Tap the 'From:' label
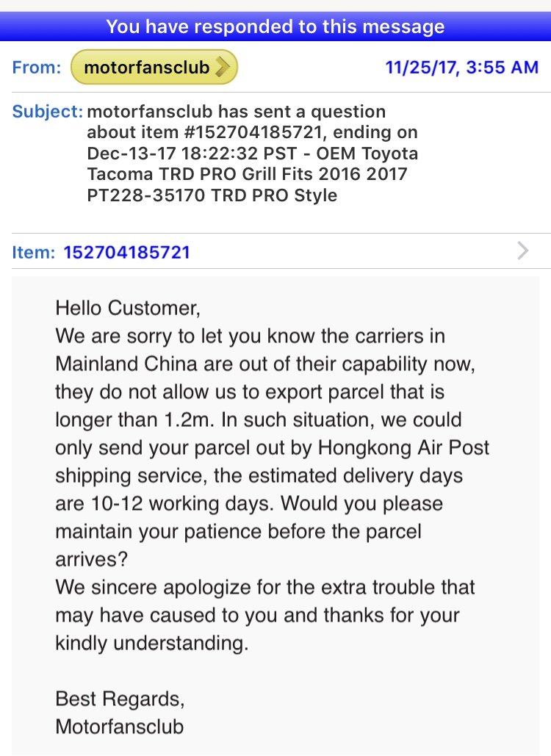Screen dimensions: 551x756 tap(37, 67)
